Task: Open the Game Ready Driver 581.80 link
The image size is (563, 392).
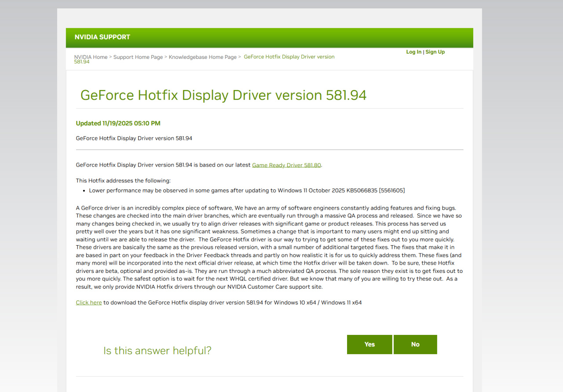Action: click(286, 165)
